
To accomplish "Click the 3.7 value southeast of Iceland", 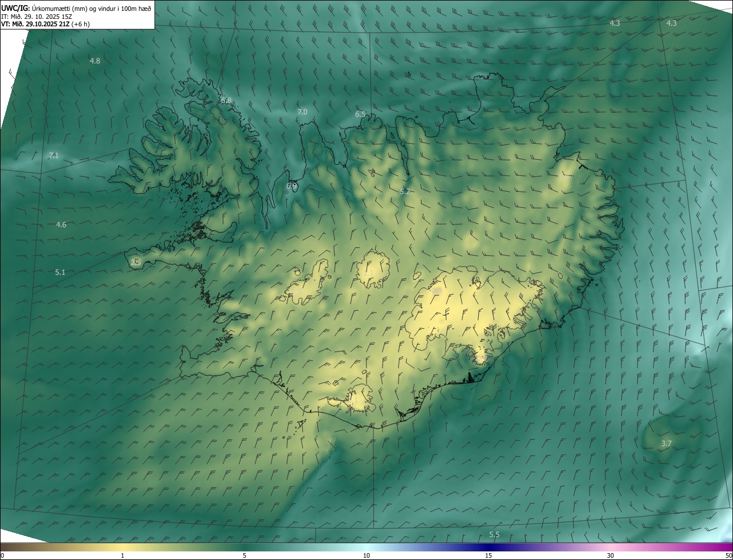I will [x=667, y=444].
